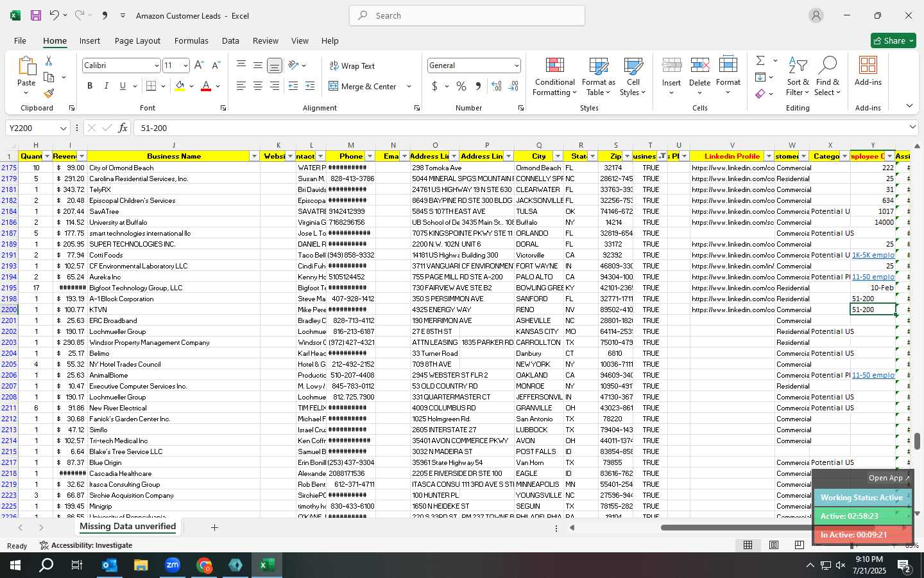Click Open App in overlay widget
The image size is (924, 578).
[x=889, y=478]
